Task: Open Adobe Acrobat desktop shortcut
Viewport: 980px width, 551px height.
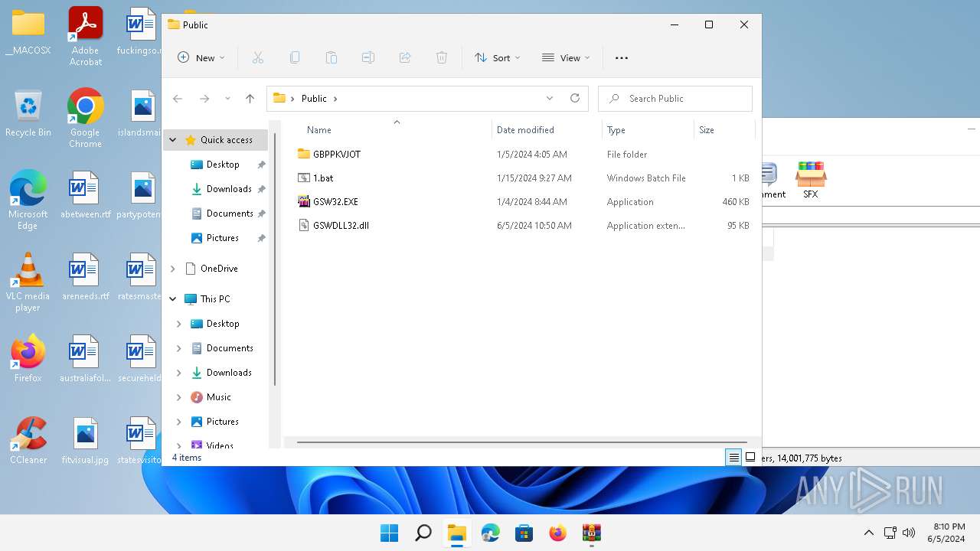Action: pyautogui.click(x=85, y=36)
